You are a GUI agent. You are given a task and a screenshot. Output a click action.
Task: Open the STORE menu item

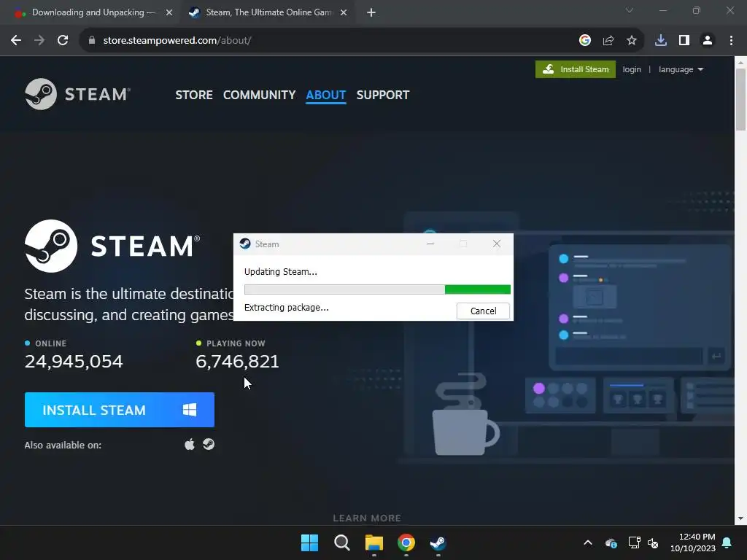coord(194,95)
